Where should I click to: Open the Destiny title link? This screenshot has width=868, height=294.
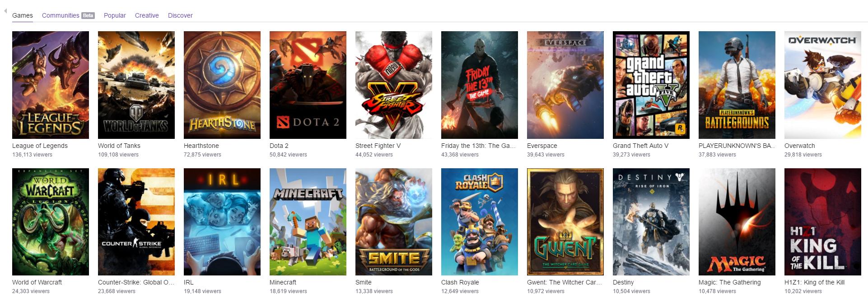click(x=623, y=282)
